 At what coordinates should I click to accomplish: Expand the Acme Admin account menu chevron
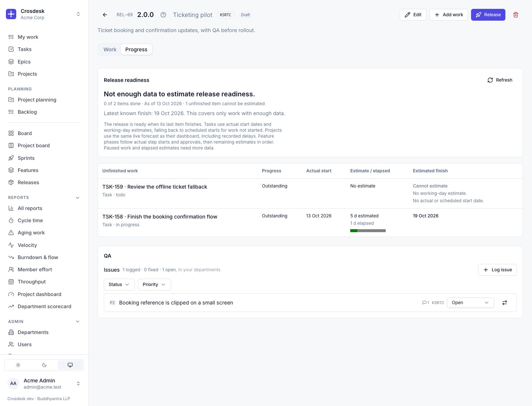[78, 383]
